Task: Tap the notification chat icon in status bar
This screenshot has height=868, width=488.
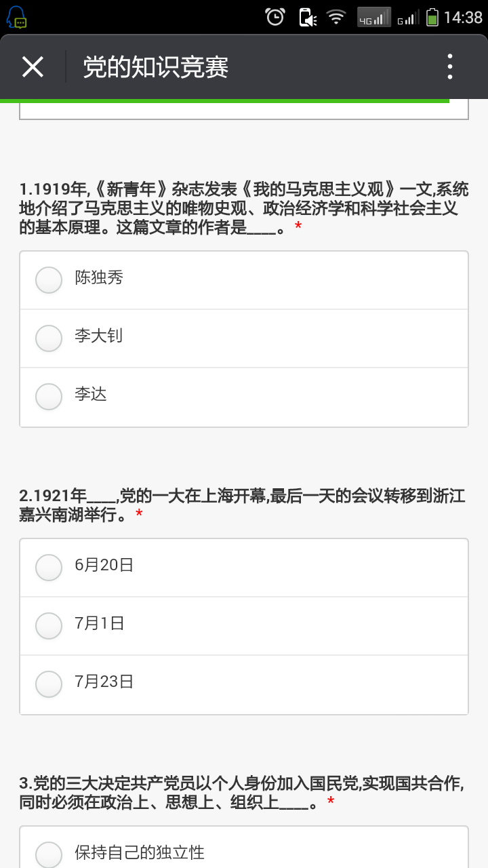Action: [18, 17]
